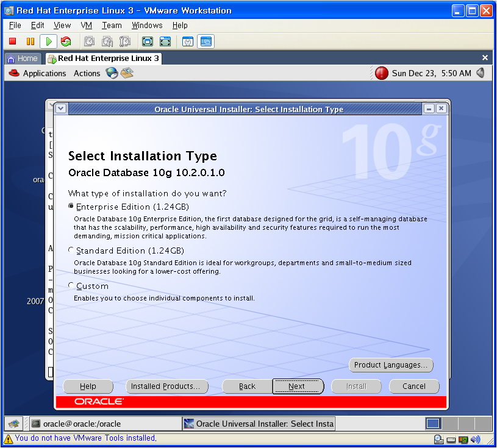Click the disabled Install button
The image size is (497, 448).
[x=356, y=386]
